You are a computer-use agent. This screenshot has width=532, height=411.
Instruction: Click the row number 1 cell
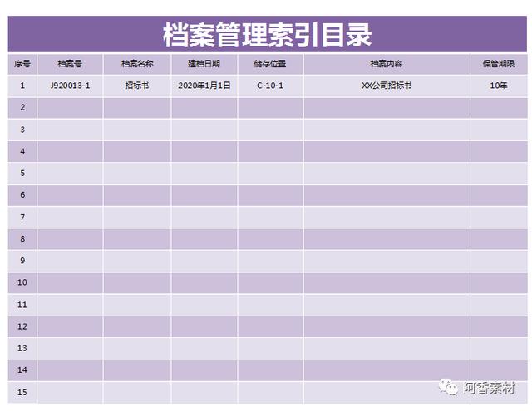tap(22, 86)
